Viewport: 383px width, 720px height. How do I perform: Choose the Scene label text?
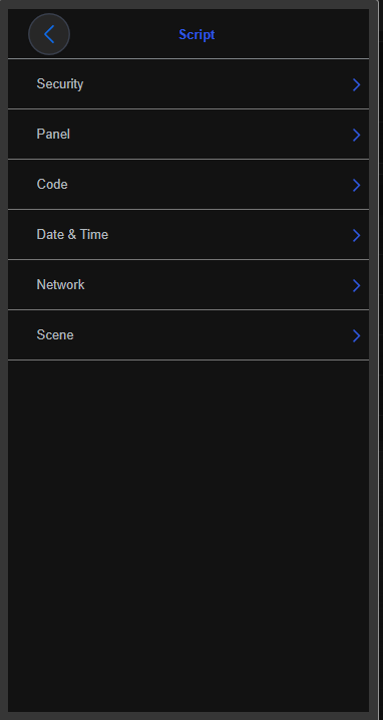click(x=55, y=335)
